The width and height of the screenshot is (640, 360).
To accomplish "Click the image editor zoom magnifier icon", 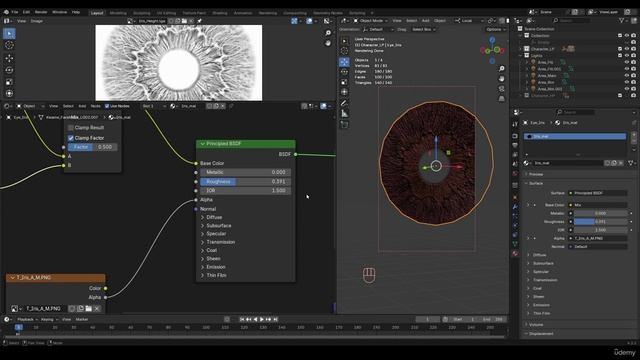I will click(x=328, y=33).
